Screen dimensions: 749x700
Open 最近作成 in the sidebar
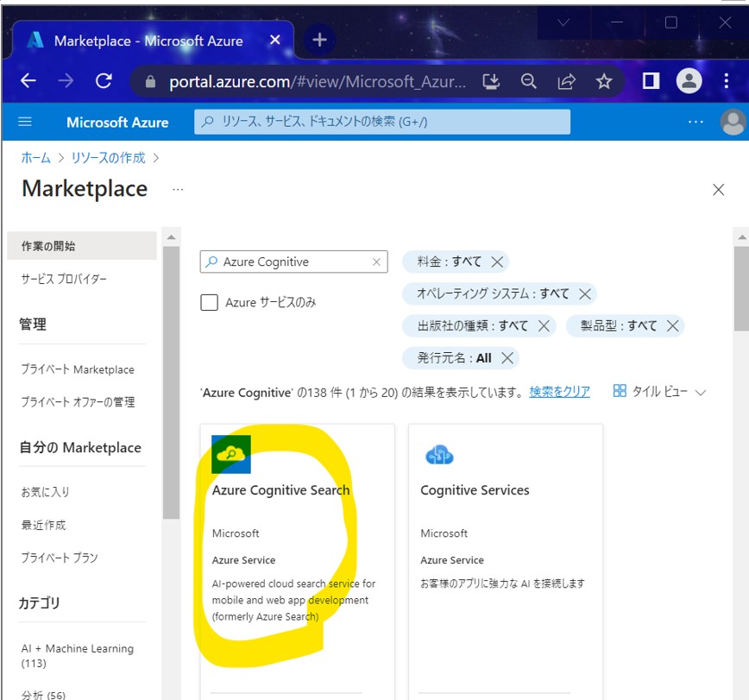click(x=43, y=525)
